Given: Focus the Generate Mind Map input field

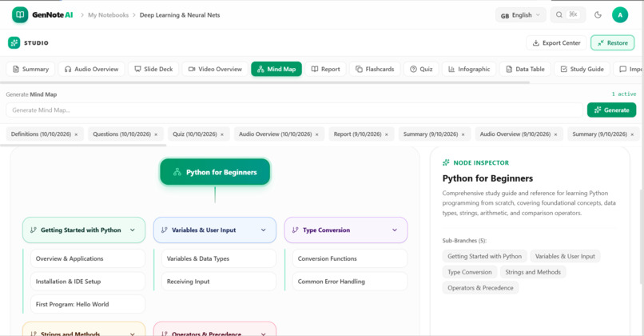Looking at the screenshot, I should (294, 110).
